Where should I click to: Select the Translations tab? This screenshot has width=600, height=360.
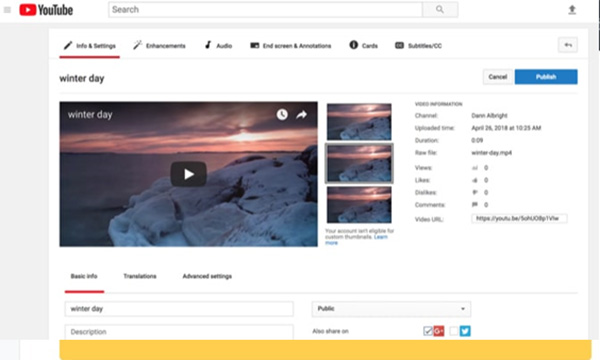(x=140, y=276)
